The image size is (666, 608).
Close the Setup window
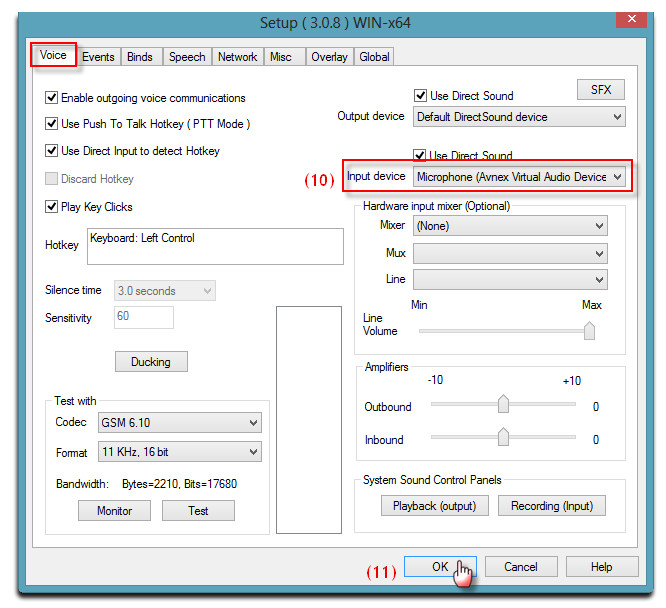point(631,19)
